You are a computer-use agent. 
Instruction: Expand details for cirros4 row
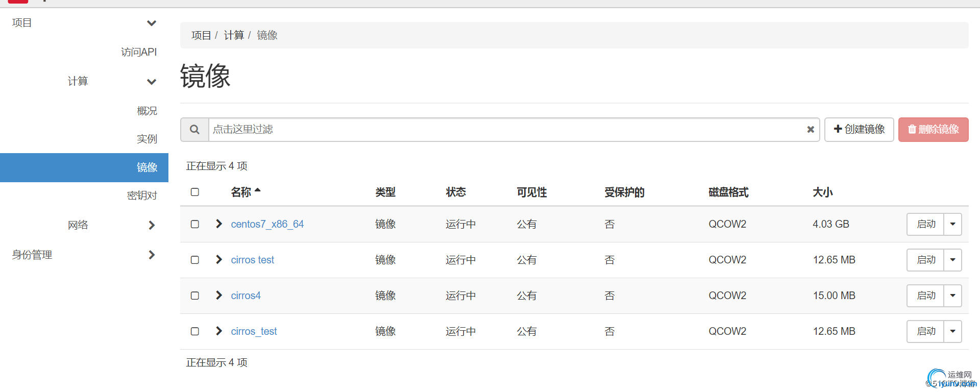pos(219,295)
